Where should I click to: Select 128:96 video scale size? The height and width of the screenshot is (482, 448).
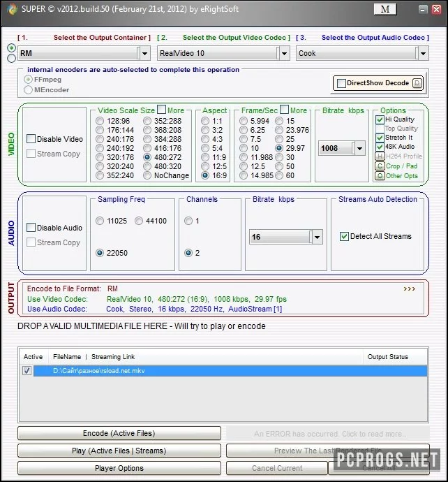100,121
